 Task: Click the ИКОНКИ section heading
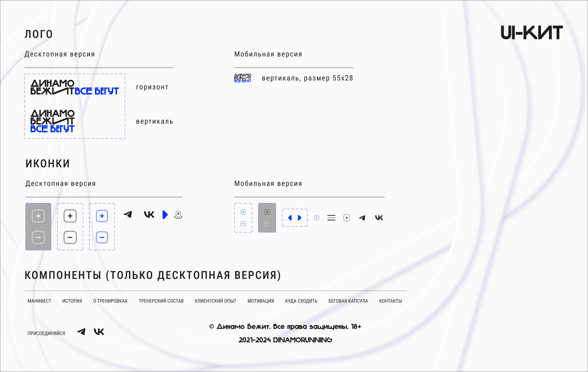click(x=48, y=164)
